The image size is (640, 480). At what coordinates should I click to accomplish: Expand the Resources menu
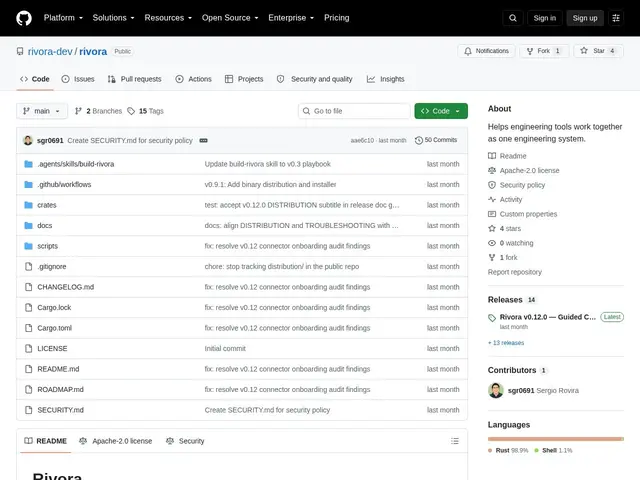[168, 18]
